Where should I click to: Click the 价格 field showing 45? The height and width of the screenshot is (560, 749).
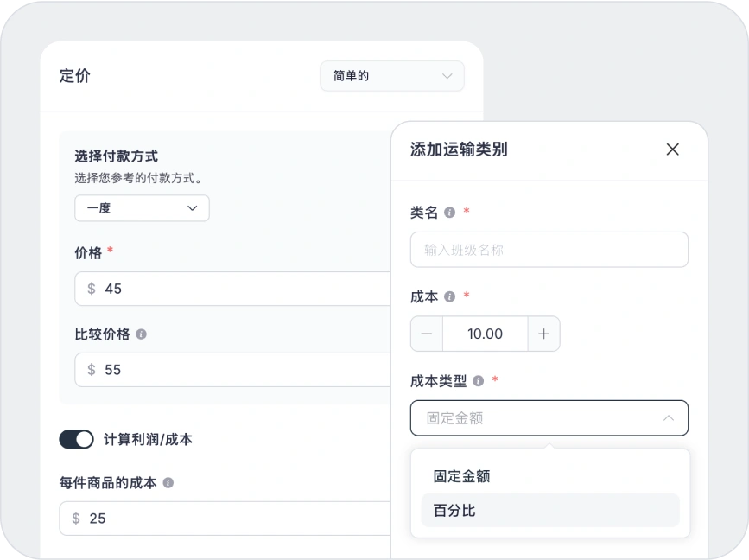242,289
